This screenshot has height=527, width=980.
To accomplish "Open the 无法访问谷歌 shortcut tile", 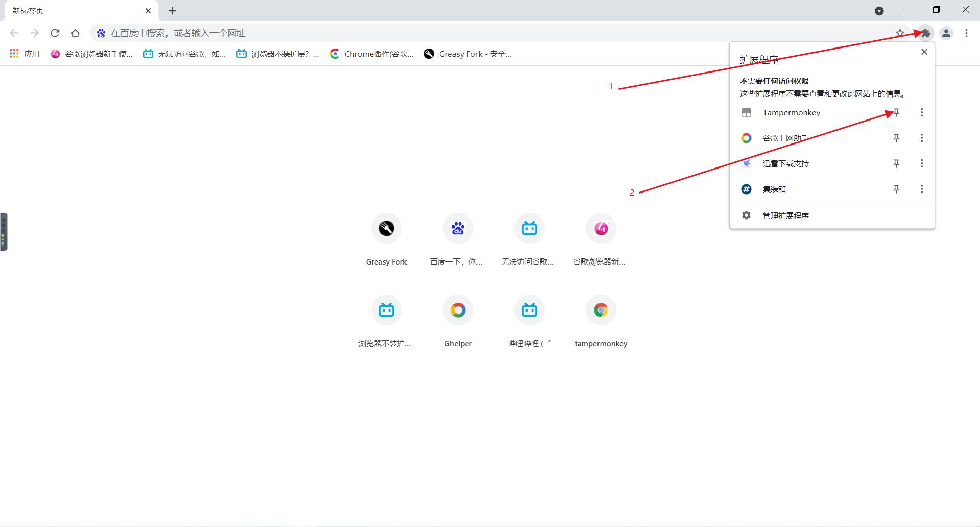I will coord(530,239).
